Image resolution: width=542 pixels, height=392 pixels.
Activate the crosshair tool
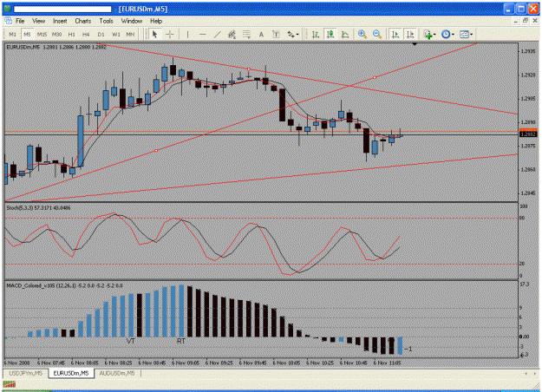[x=170, y=34]
